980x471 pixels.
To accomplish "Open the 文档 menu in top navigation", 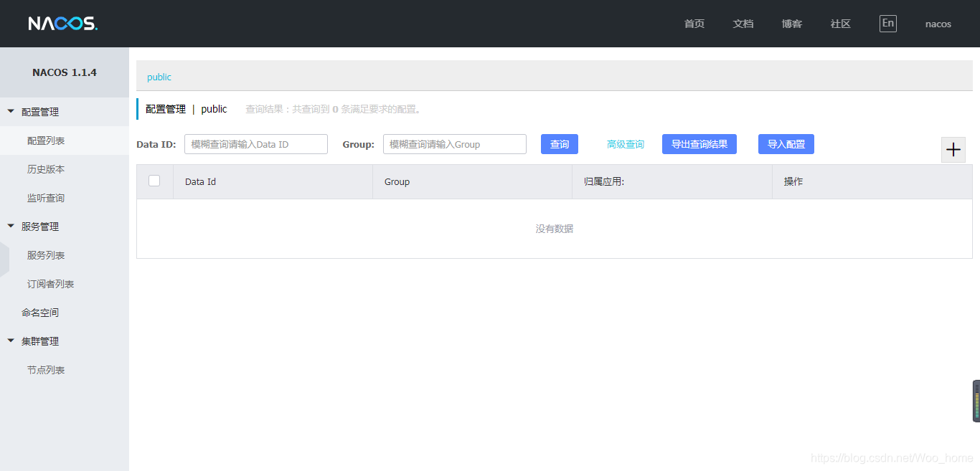I will coord(743,23).
